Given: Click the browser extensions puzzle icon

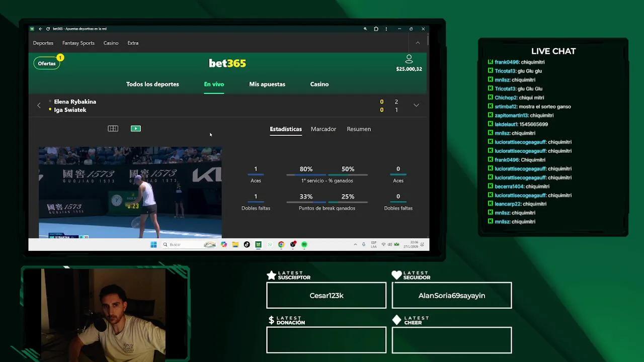Looking at the screenshot, I should [376, 29].
